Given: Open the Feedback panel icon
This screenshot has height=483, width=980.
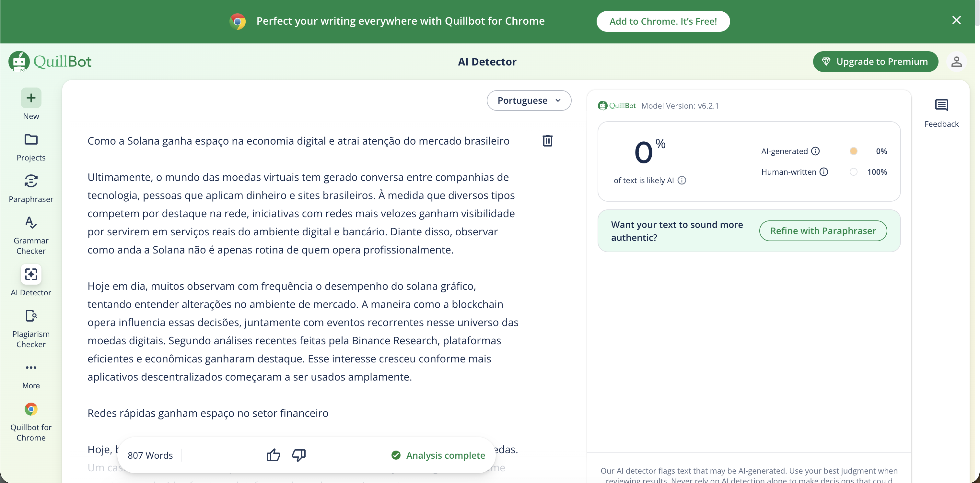Looking at the screenshot, I should [x=941, y=105].
